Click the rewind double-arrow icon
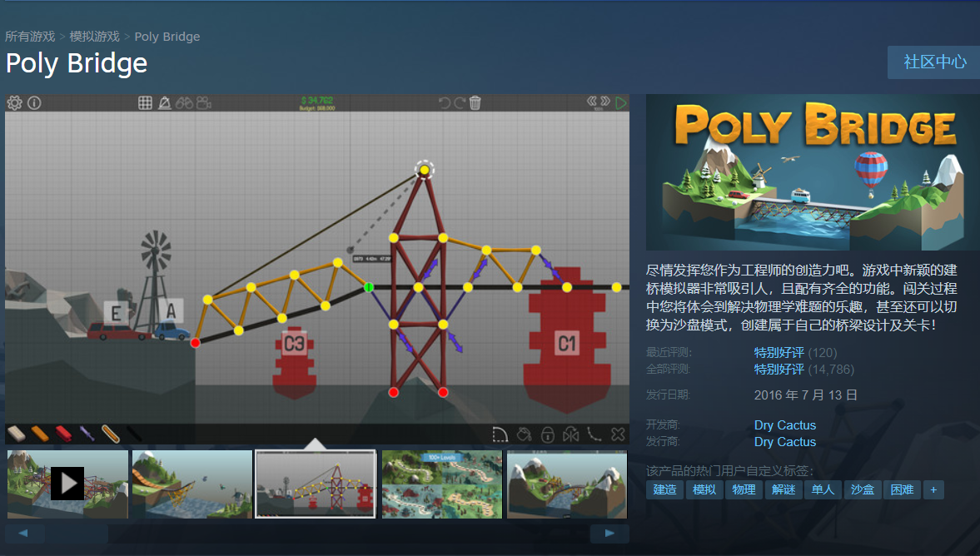Viewport: 980px width, 556px height. tap(591, 102)
